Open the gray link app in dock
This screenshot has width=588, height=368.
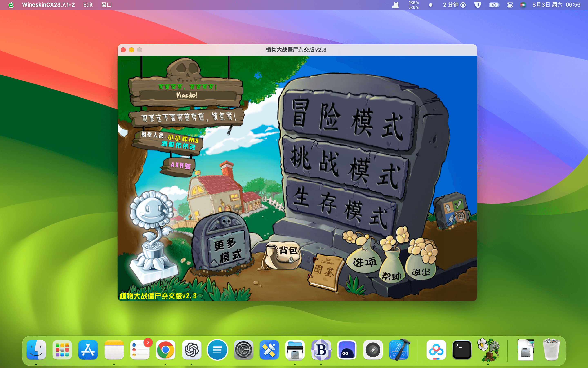(x=373, y=350)
